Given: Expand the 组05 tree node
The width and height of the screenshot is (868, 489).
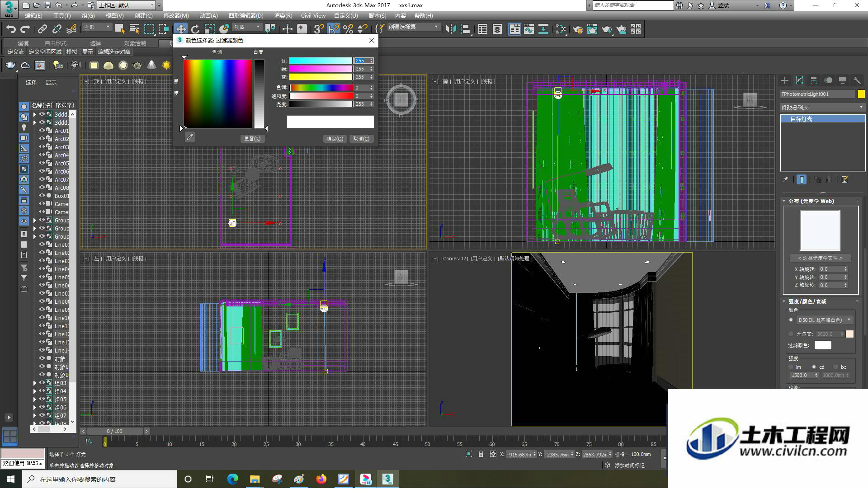Looking at the screenshot, I should pos(35,400).
